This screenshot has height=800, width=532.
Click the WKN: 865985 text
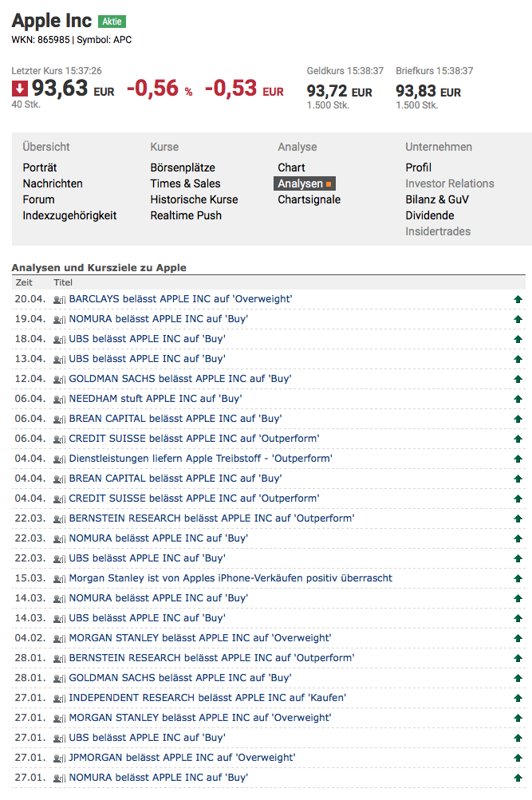point(41,40)
